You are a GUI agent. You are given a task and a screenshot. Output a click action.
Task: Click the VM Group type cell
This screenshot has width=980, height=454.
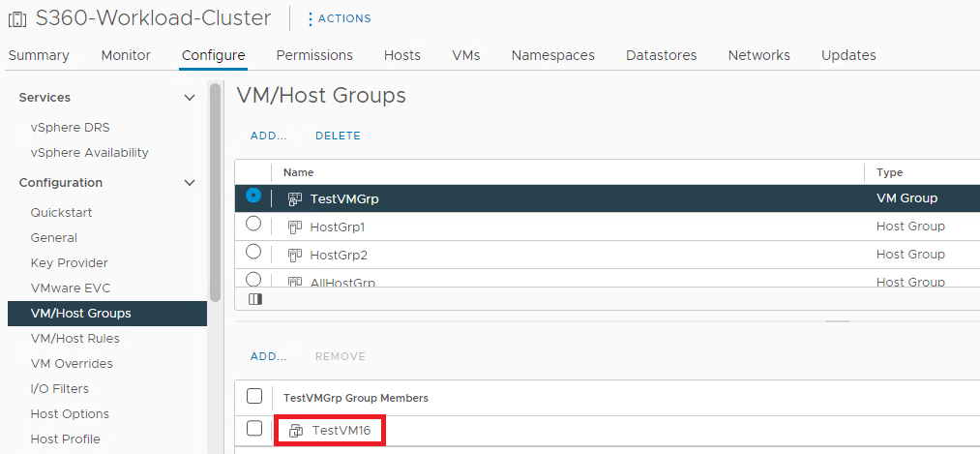(906, 198)
